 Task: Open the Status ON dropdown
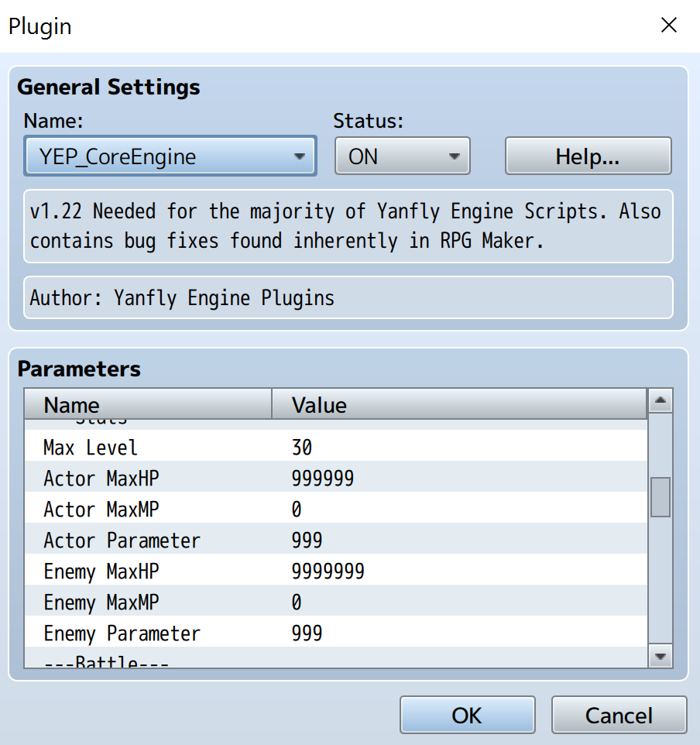click(x=402, y=156)
